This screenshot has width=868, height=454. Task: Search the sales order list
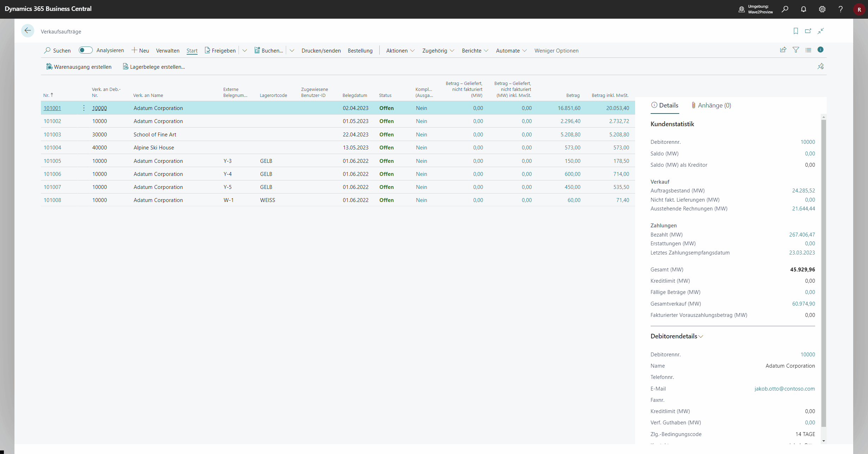click(x=57, y=50)
